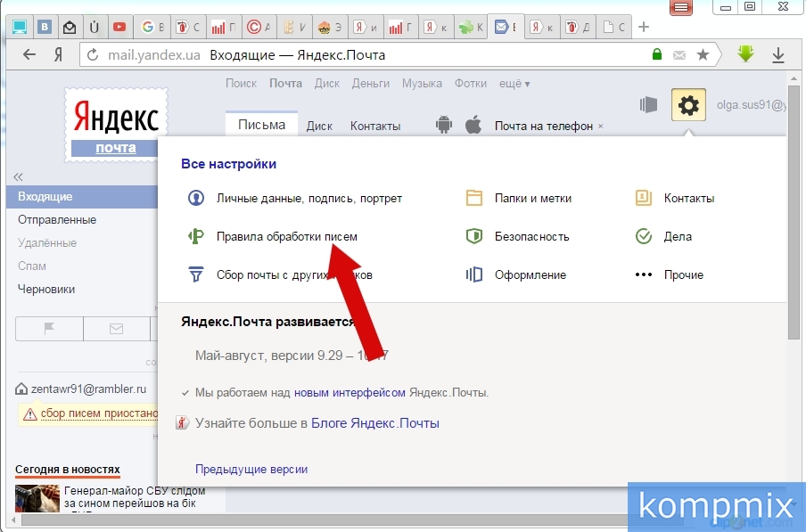Close the 'Почта на телефон' promo
806x532 pixels.
(x=601, y=127)
